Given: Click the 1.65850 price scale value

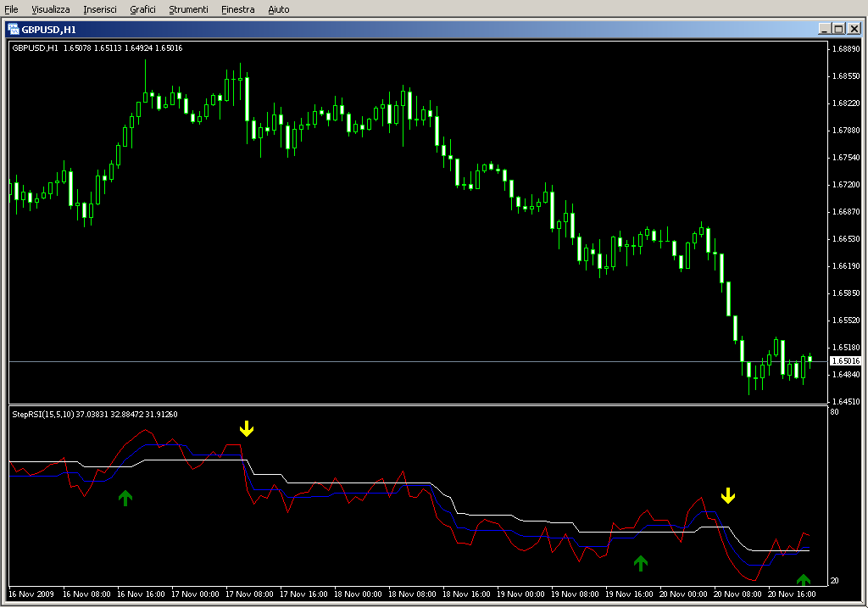Looking at the screenshot, I should (847, 293).
